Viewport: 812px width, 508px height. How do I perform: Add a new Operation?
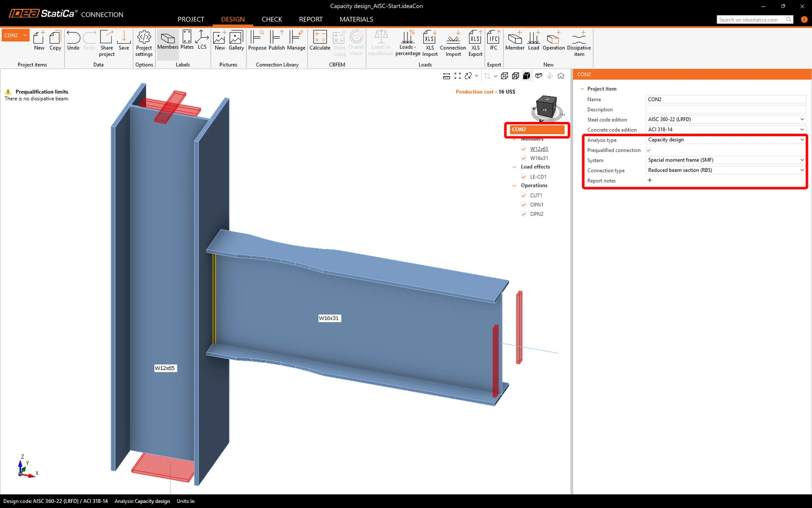pos(554,41)
